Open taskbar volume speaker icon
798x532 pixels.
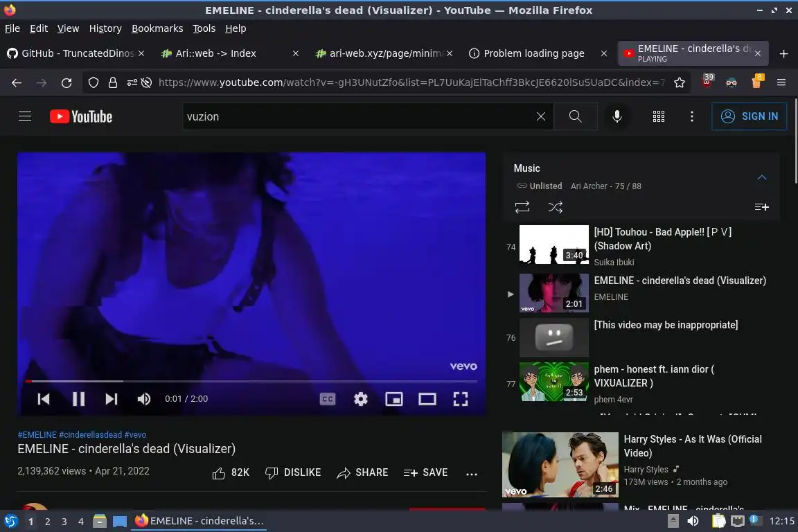[693, 521]
